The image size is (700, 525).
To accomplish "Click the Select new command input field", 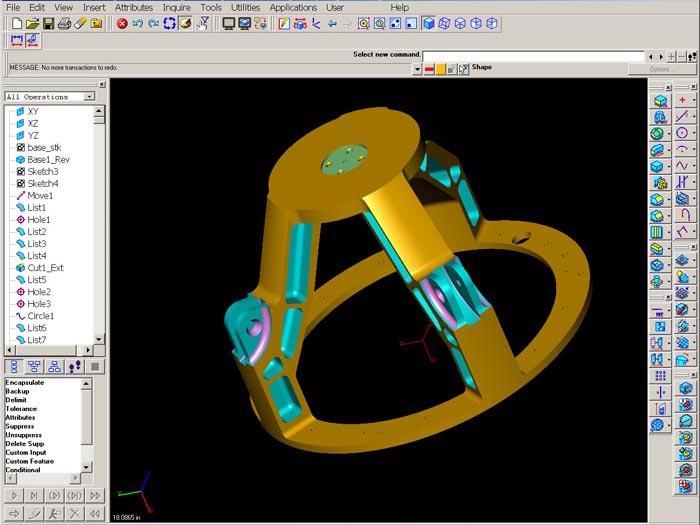I will click(533, 56).
